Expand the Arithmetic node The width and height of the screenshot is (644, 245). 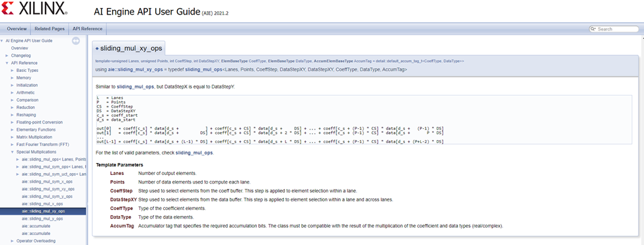click(x=13, y=92)
